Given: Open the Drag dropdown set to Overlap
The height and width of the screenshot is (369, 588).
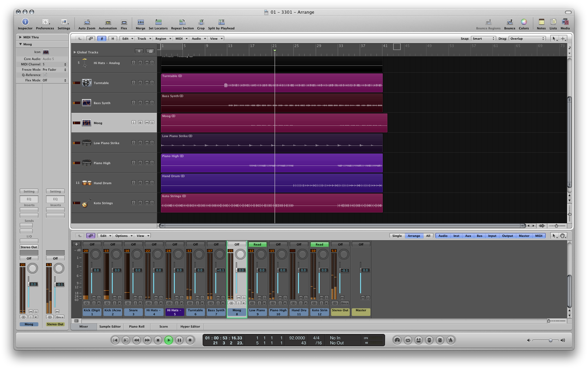Looking at the screenshot, I should [528, 39].
